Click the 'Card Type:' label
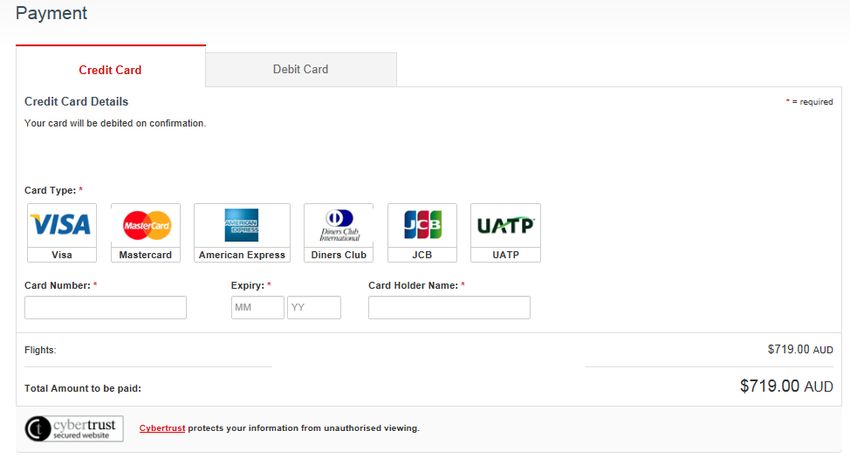This screenshot has height=458, width=850. click(x=53, y=190)
